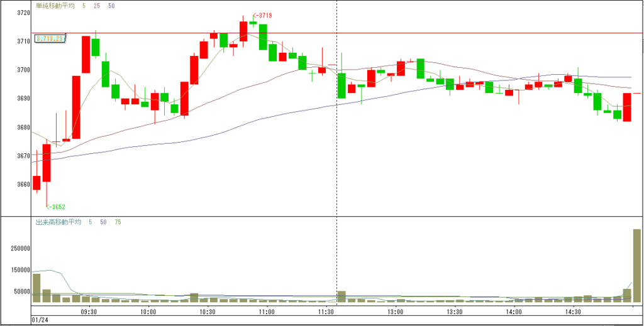The width and height of the screenshot is (644, 326).
Task: Click the 11:30 time axis label
Action: 326,312
